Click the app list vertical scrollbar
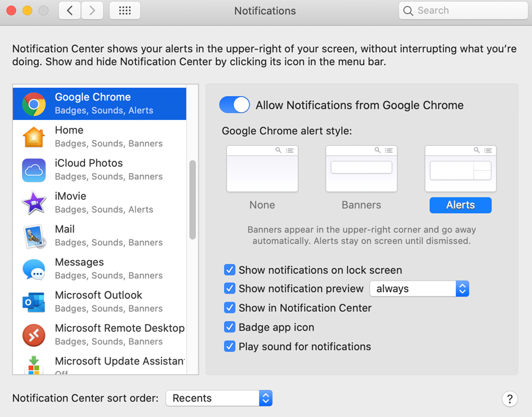532x417 pixels. (x=192, y=200)
